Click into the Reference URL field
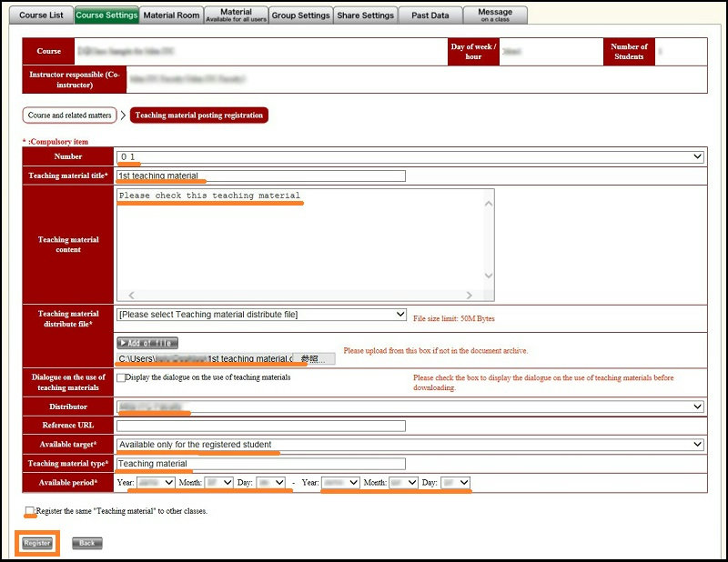 click(261, 426)
